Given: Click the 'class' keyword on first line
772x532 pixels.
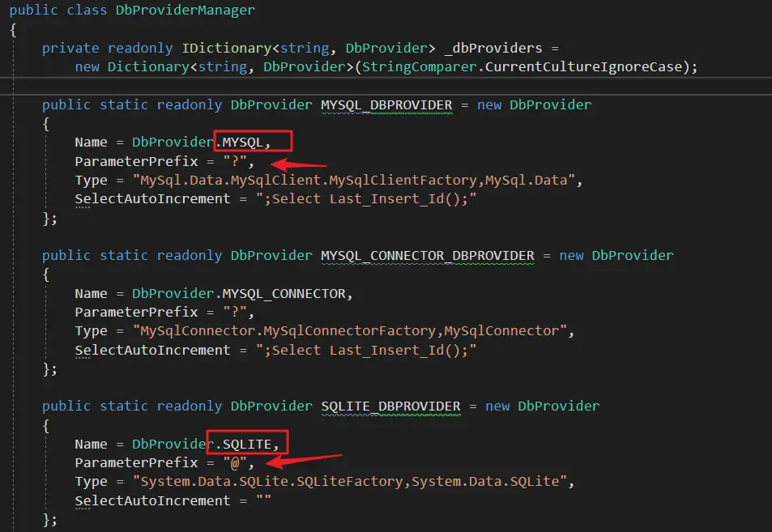Looking at the screenshot, I should [x=87, y=10].
